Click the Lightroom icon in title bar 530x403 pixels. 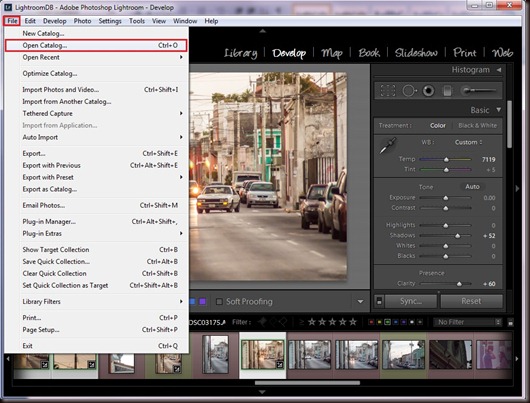8,7
